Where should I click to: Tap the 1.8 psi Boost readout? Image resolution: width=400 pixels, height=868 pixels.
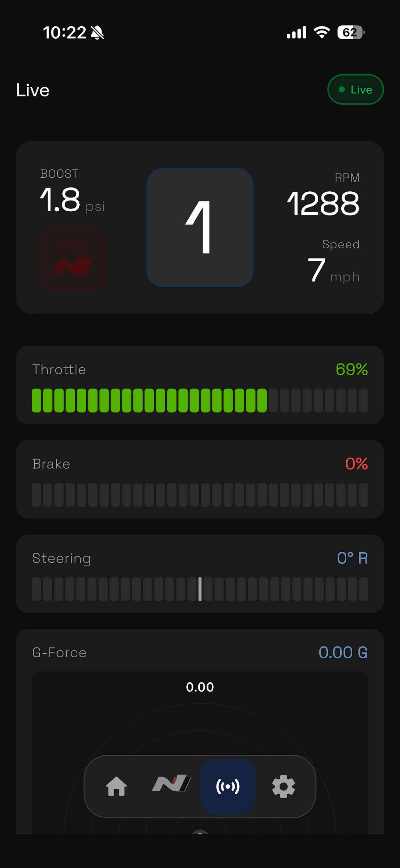coord(72,200)
